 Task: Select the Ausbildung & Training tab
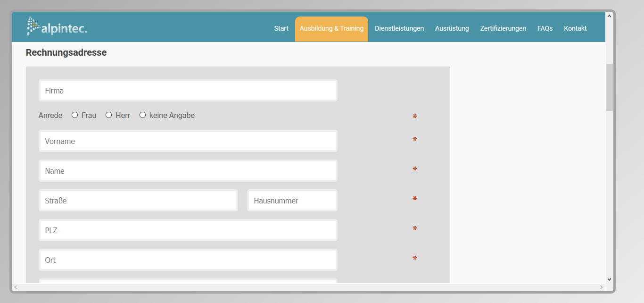click(331, 29)
